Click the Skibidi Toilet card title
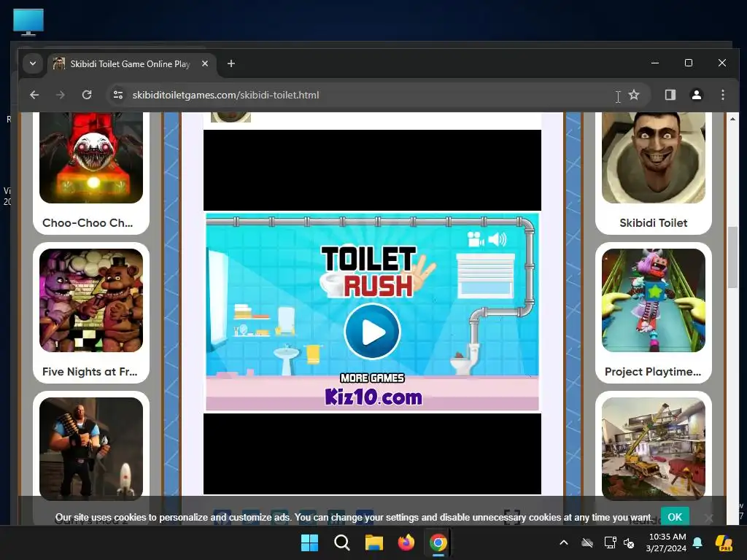Viewport: 747px width, 560px height. 654,223
